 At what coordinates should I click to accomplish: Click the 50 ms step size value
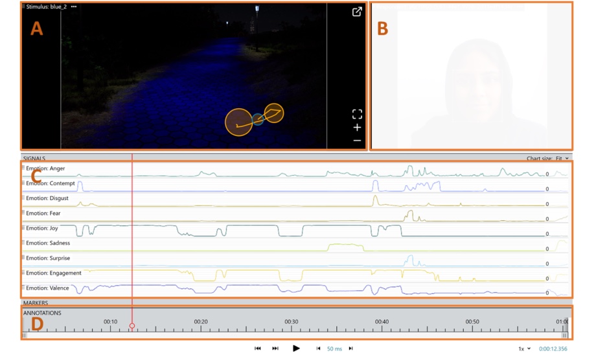point(334,348)
